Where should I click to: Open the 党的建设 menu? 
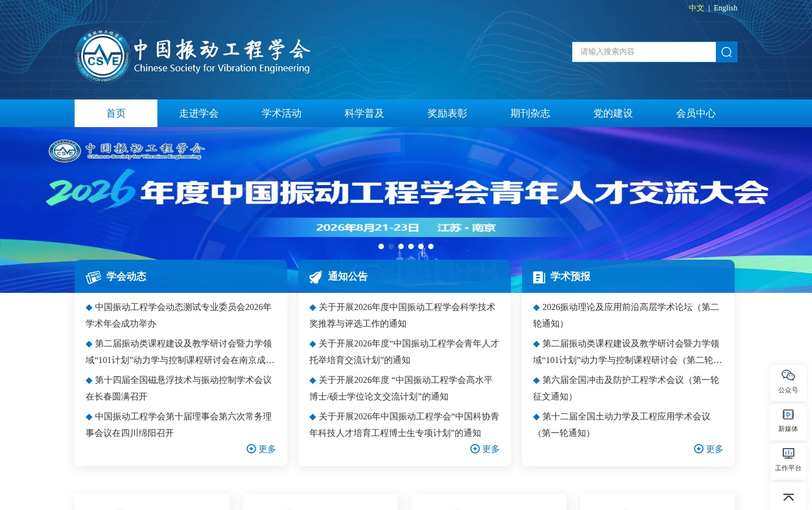[x=613, y=113]
